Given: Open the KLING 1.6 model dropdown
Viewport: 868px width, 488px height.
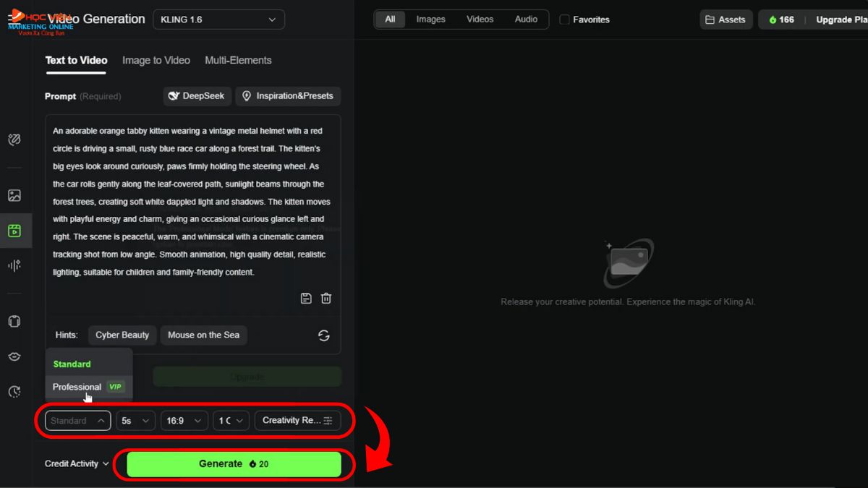Looking at the screenshot, I should (218, 20).
